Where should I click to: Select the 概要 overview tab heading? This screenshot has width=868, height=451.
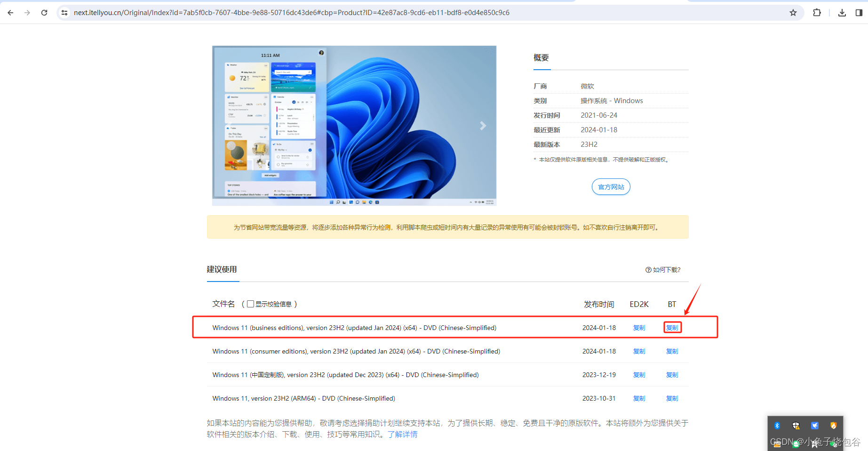(541, 57)
